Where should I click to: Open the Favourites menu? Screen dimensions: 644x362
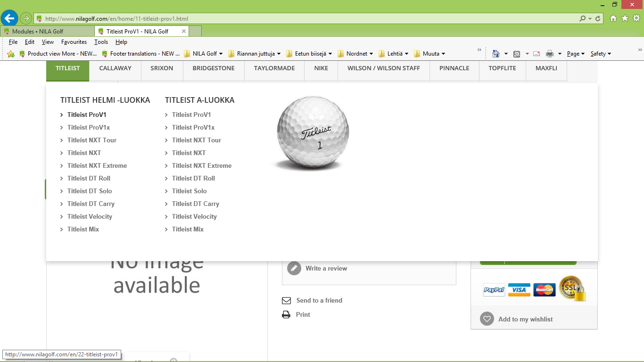tap(74, 42)
